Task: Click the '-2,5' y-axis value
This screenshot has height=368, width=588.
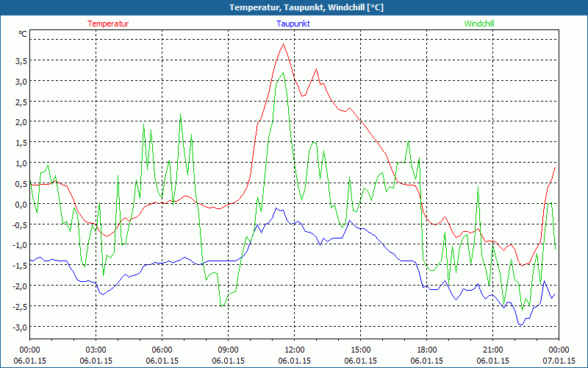Action: coord(20,306)
